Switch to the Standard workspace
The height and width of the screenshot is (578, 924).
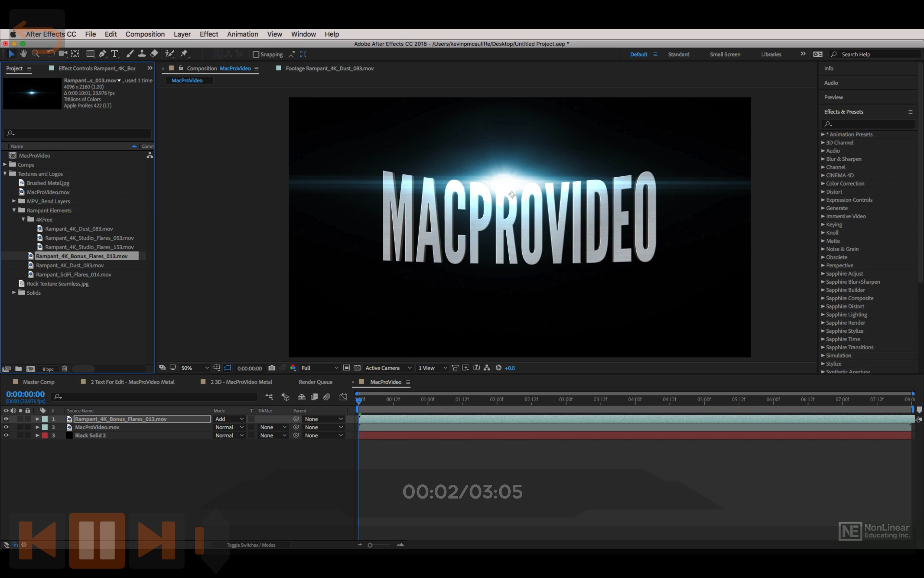(x=679, y=54)
